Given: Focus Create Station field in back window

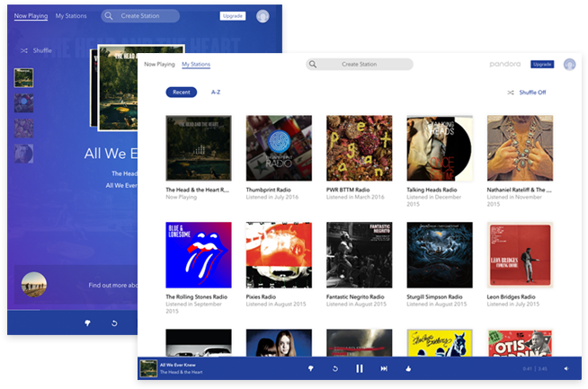Looking at the screenshot, I should pos(140,16).
